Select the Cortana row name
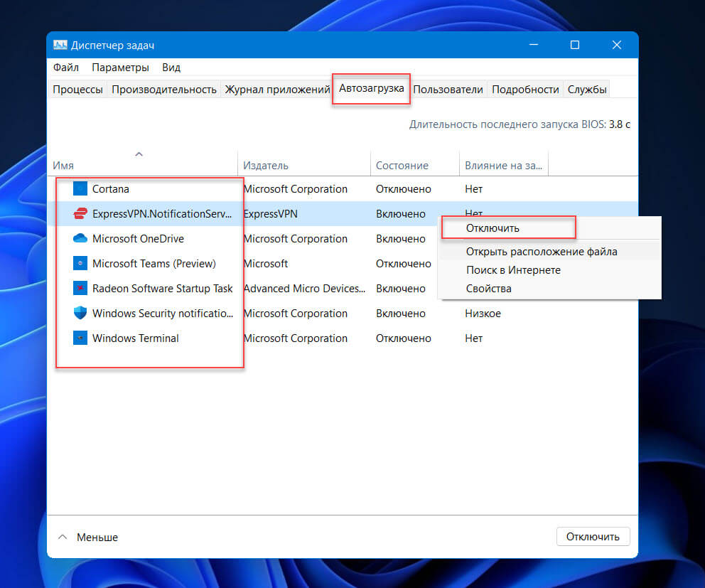The height and width of the screenshot is (588, 705). [x=111, y=189]
